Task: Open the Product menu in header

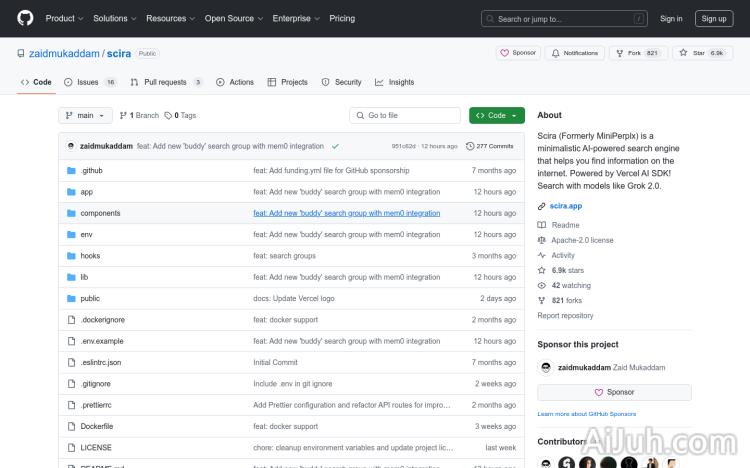Action: 63,18
